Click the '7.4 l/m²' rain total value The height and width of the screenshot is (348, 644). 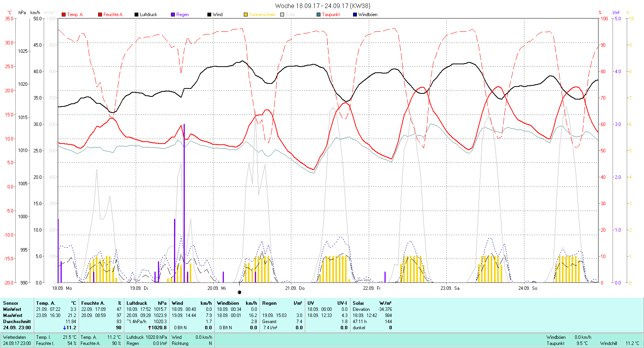pos(270,328)
